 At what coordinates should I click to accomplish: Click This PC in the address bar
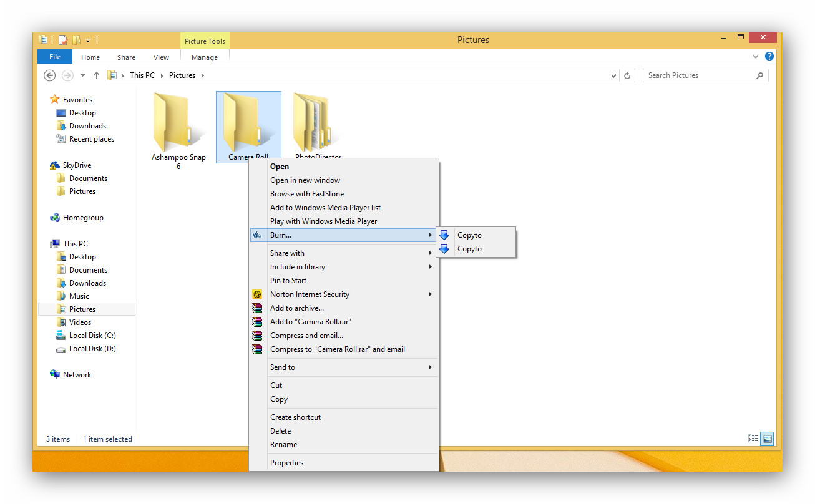coord(142,75)
